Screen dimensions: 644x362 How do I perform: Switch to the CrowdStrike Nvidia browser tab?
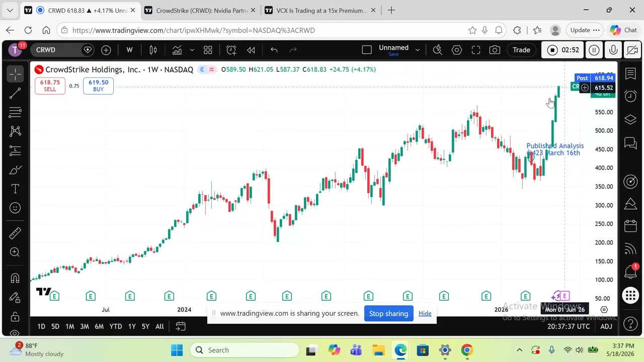click(199, 10)
